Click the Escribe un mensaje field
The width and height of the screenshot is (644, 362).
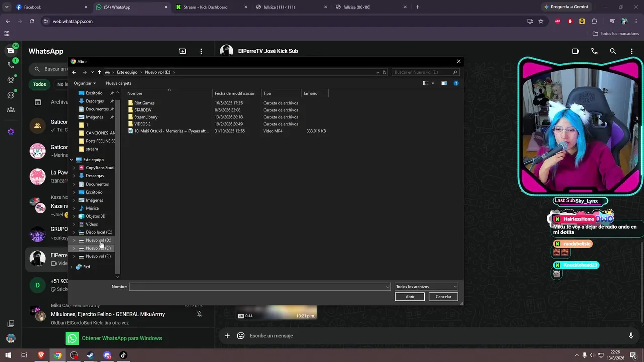(x=435, y=336)
